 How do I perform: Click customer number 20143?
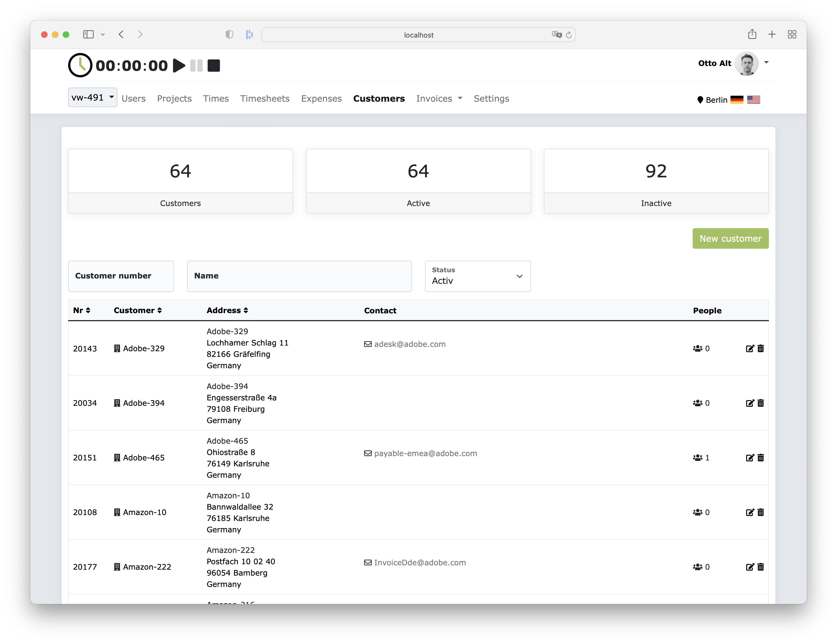(x=85, y=348)
